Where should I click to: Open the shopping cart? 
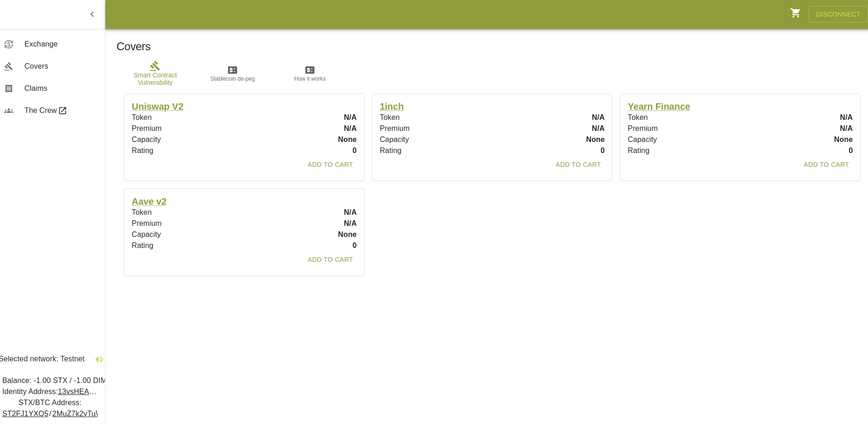pos(795,13)
